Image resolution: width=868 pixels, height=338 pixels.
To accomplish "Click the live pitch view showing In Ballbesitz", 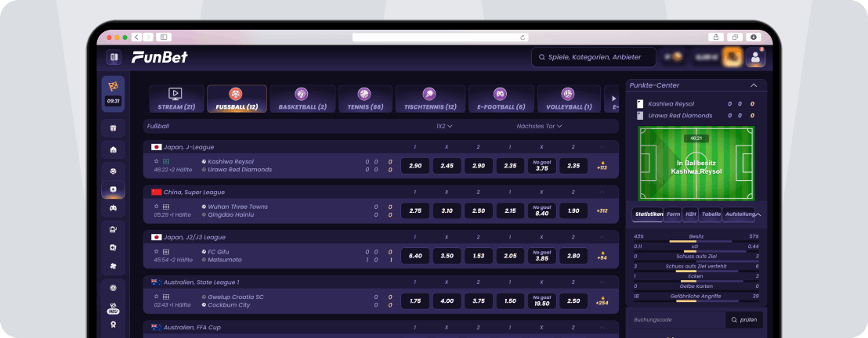I will coord(696,164).
